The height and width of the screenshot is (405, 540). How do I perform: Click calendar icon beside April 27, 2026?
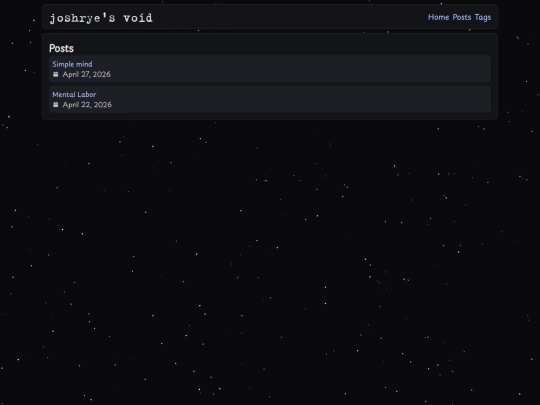[x=56, y=74]
